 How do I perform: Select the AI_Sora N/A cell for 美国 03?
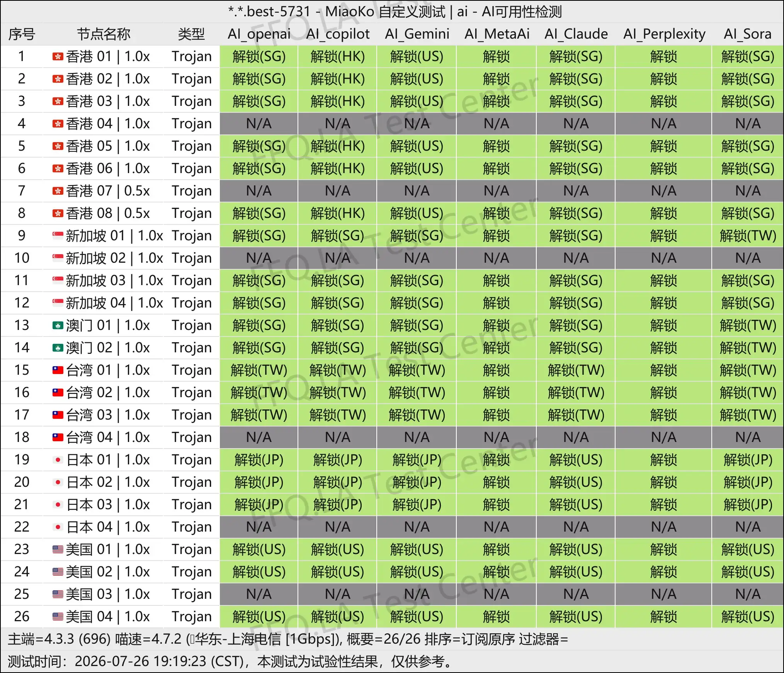coord(748,595)
